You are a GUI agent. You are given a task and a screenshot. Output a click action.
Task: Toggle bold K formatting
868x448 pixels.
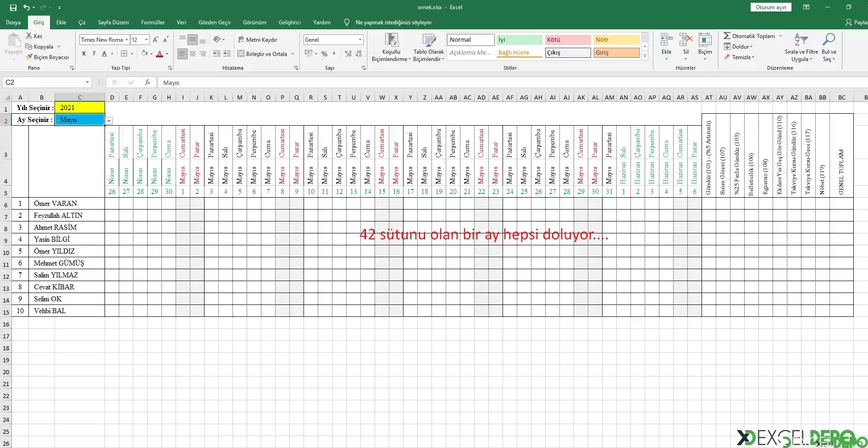pos(84,54)
